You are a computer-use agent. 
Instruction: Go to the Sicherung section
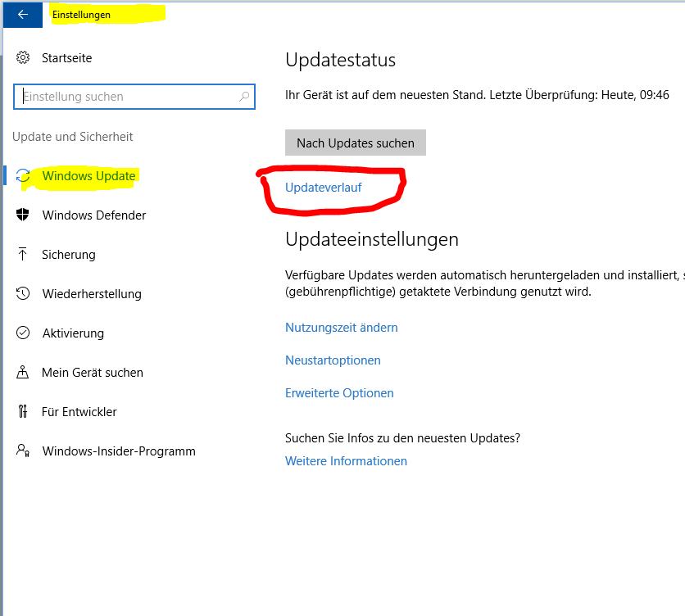[69, 255]
